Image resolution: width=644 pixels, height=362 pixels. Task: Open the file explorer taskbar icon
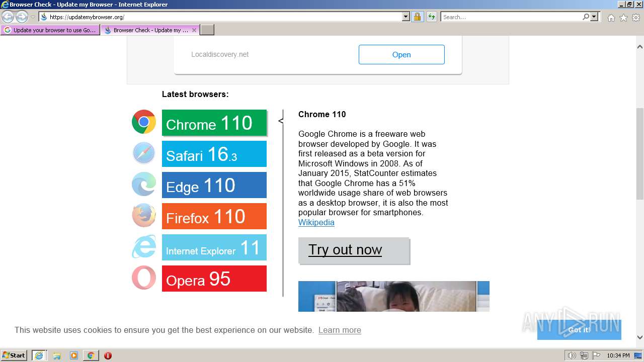click(x=57, y=355)
